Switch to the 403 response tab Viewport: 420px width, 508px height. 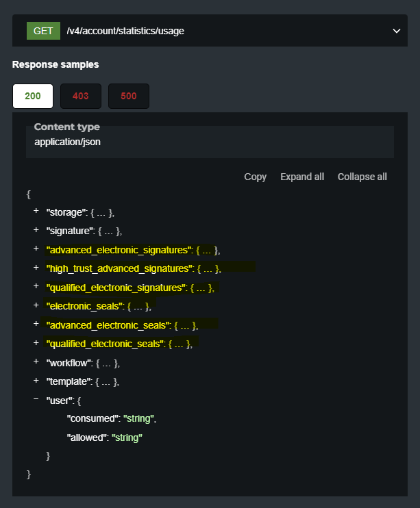tap(81, 97)
